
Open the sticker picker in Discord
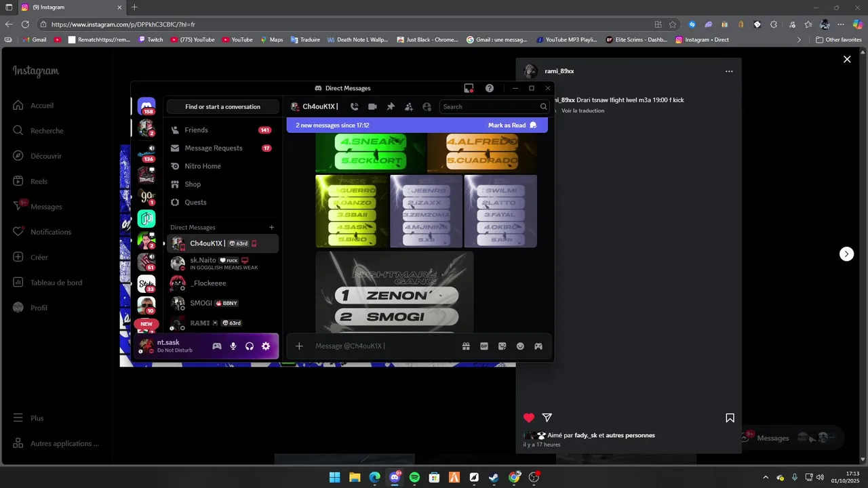click(502, 346)
